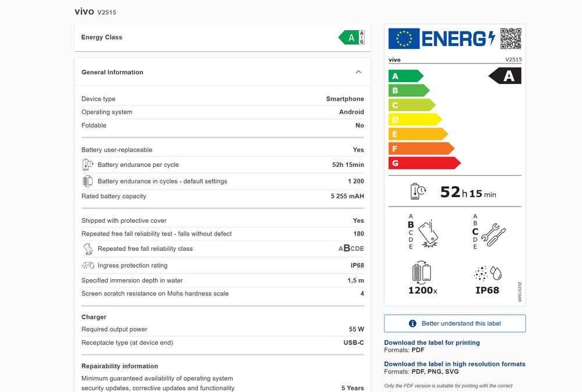
Task: Collapse the General Information section
Action: click(x=359, y=72)
